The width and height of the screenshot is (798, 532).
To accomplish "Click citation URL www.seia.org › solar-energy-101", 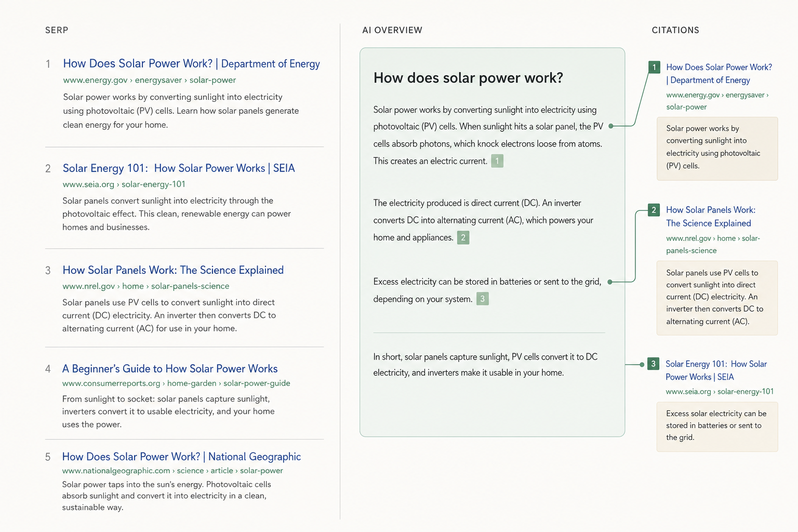I will pos(720,392).
